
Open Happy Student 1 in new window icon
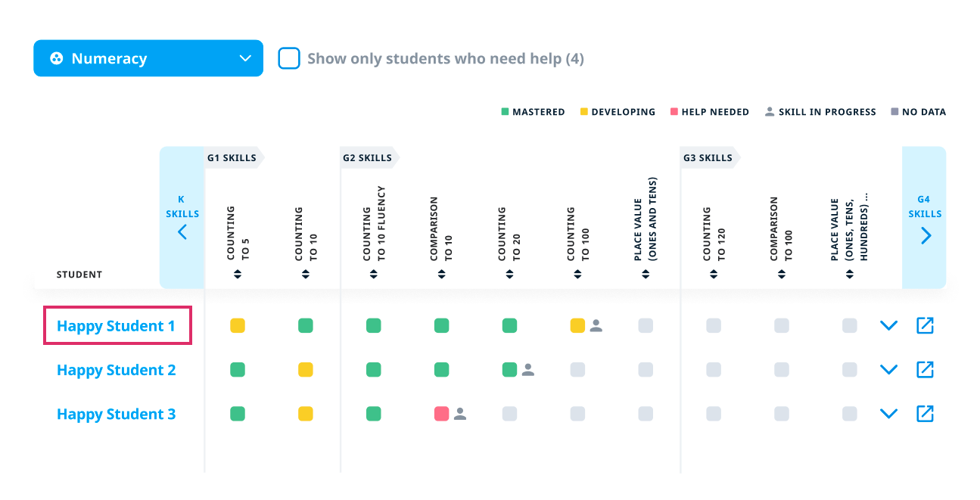point(925,326)
